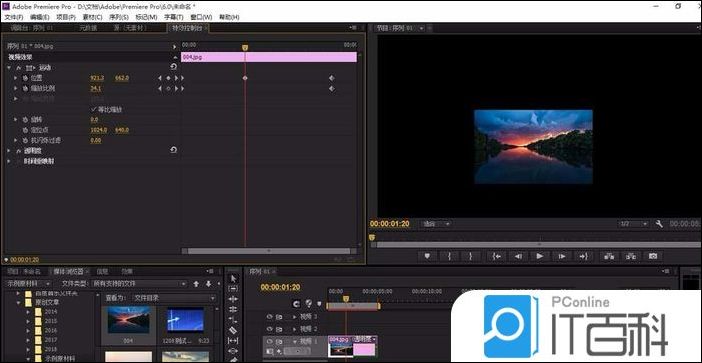
Task: Add a marker in Program monitor
Action: [x=428, y=256]
